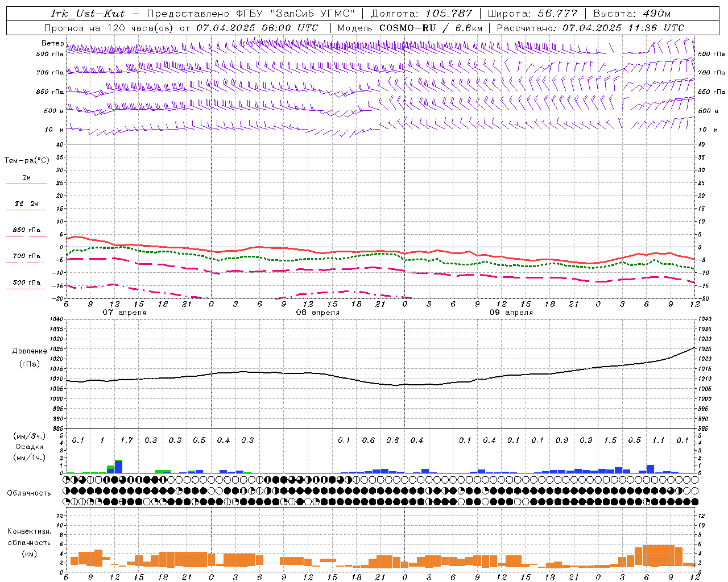Click the 'Осадки' precipitation label
The height and width of the screenshot is (582, 728).
coord(30,447)
